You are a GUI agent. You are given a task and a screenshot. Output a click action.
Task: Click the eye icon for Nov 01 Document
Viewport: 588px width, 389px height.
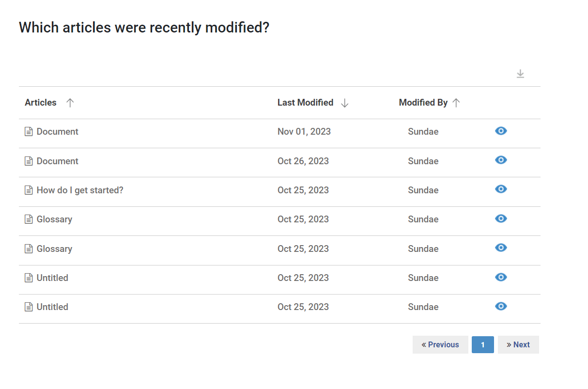pos(501,131)
